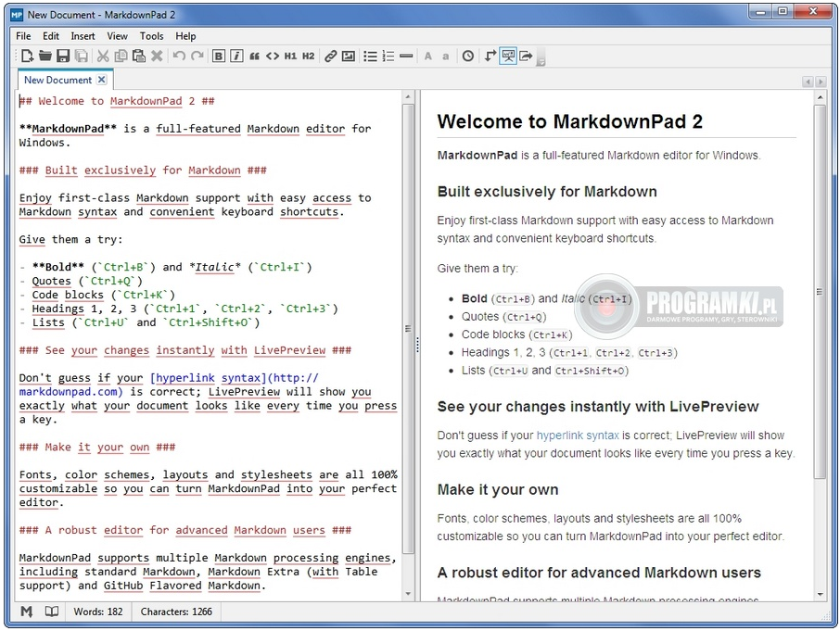Insert a hyperlink with the chain icon
This screenshot has height=631, width=840.
331,56
